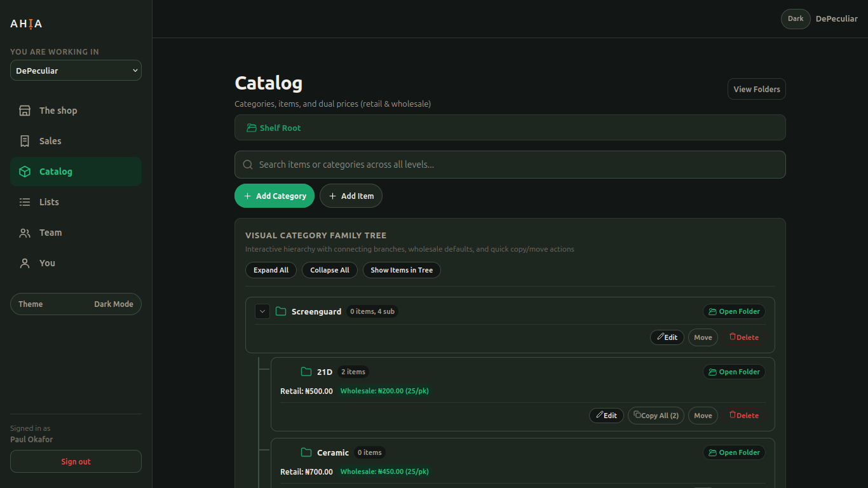The height and width of the screenshot is (488, 868).
Task: Edit the Screenguard category
Action: click(667, 337)
